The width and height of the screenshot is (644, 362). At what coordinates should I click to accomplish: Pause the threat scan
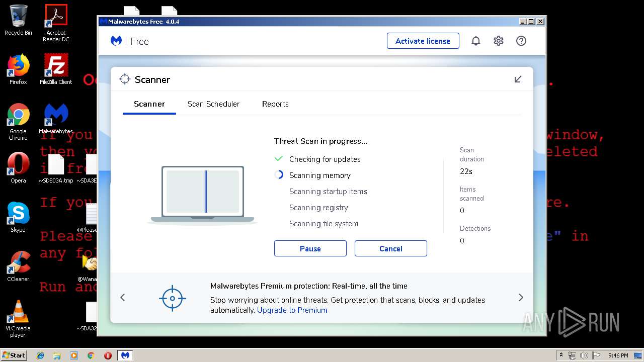coord(310,248)
